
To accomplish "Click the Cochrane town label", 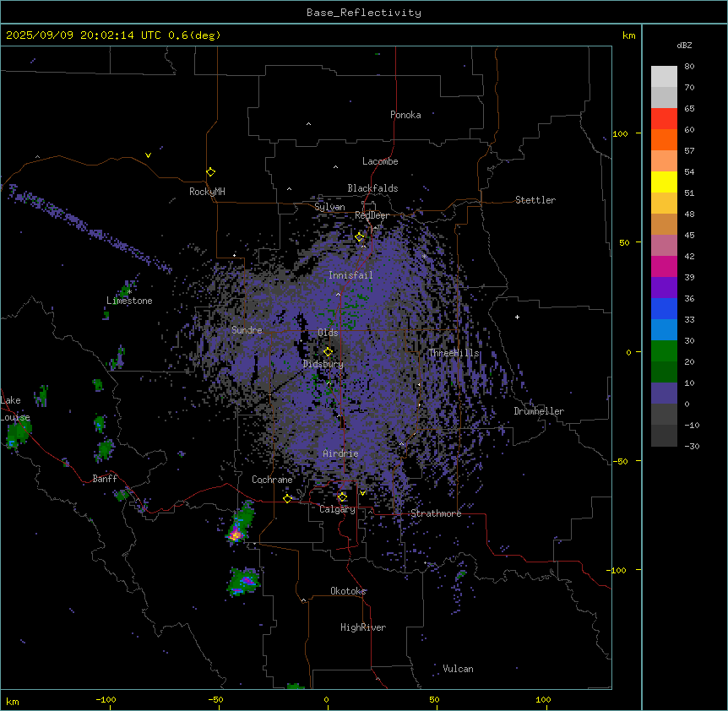I will click(x=272, y=480).
